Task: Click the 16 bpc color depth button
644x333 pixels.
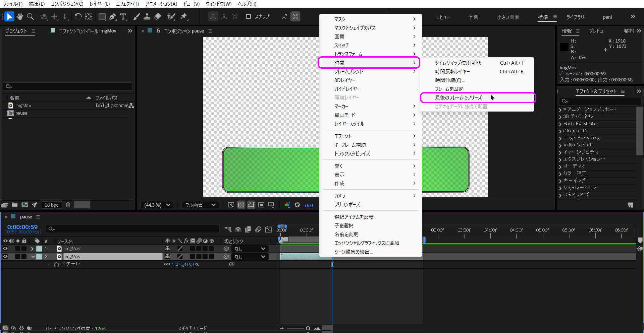Action: pos(51,205)
